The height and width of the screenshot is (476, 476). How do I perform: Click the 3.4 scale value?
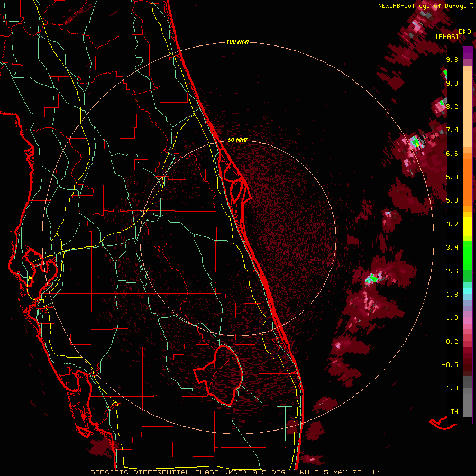click(x=452, y=248)
